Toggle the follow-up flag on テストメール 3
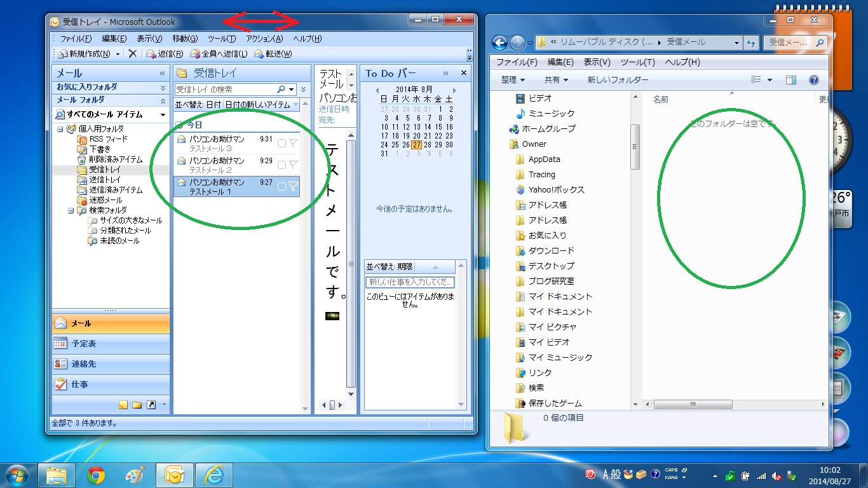The width and height of the screenshot is (868, 488). tap(293, 143)
